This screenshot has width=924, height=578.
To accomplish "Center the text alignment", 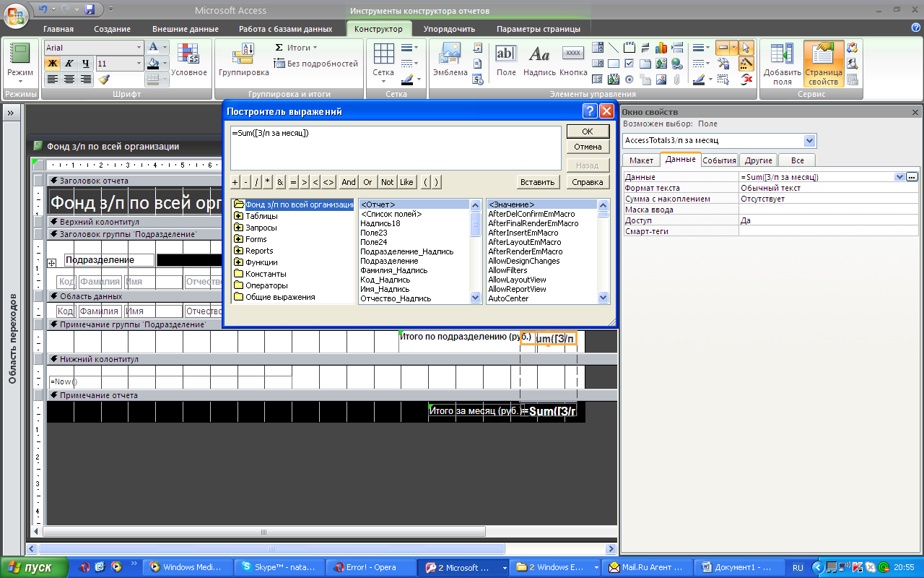I will (69, 79).
